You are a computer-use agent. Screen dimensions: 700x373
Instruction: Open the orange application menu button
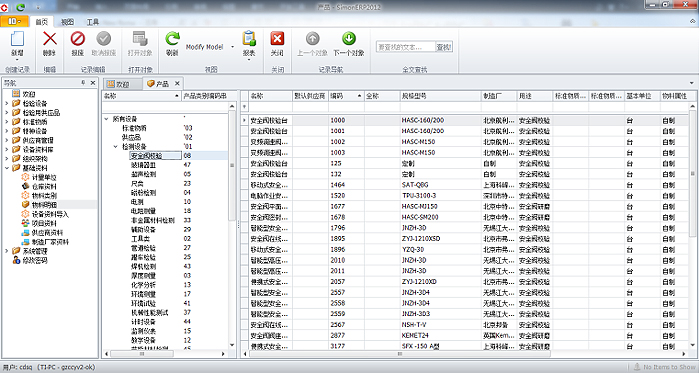14,21
